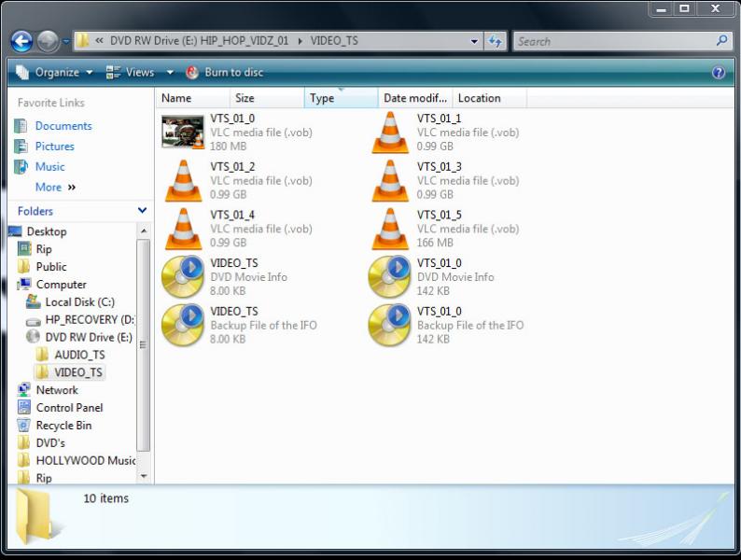Select the VTS_01_1 VLC cone file
The width and height of the screenshot is (741, 560).
pyautogui.click(x=390, y=133)
